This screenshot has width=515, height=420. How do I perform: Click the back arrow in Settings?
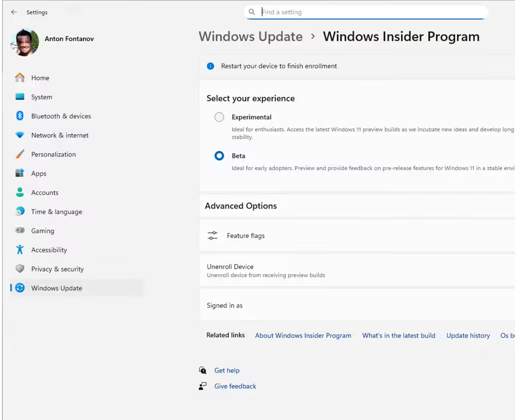point(14,12)
